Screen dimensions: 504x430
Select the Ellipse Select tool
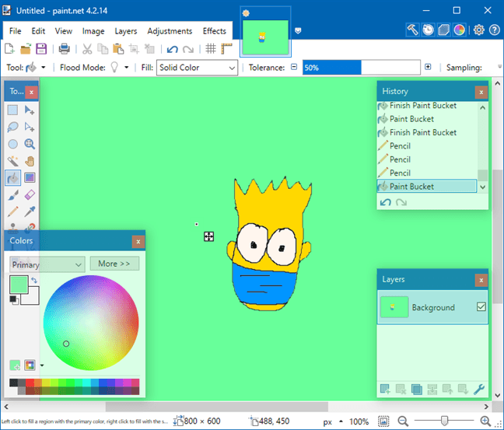tap(13, 144)
